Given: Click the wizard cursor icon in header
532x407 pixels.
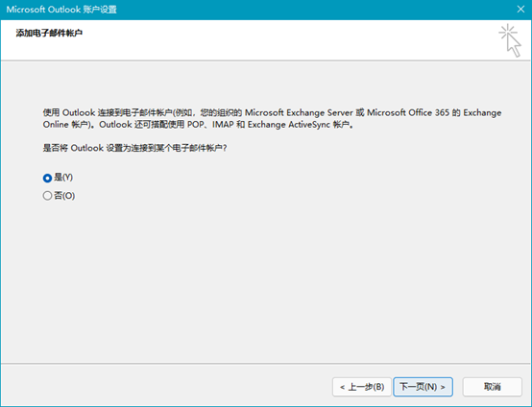Looking at the screenshot, I should (510, 40).
